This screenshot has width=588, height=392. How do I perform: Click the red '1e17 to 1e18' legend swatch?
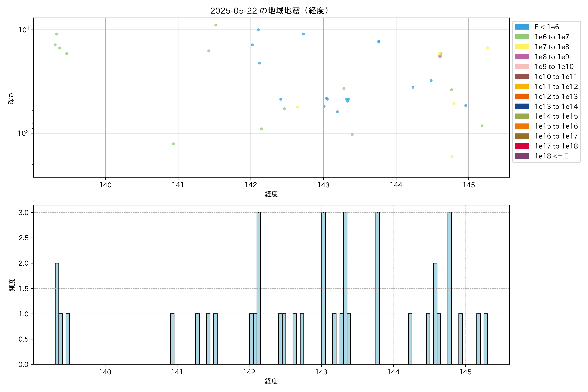(x=522, y=146)
